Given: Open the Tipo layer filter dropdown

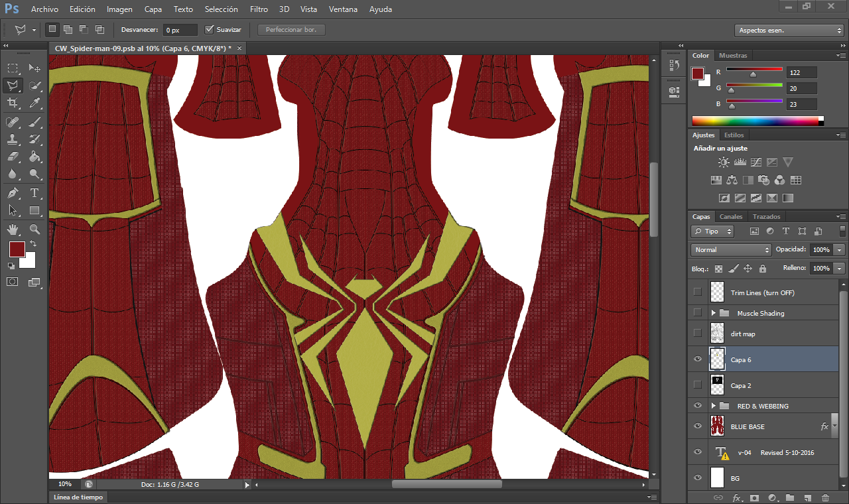Looking at the screenshot, I should click(712, 231).
